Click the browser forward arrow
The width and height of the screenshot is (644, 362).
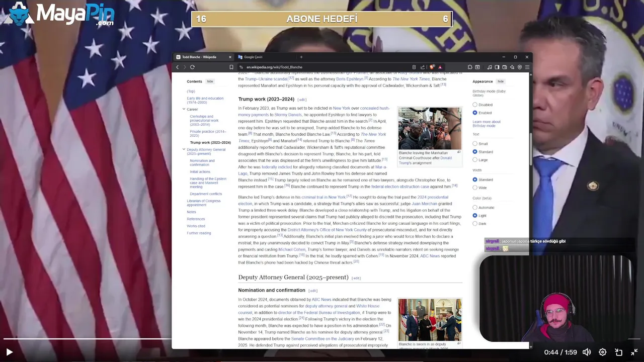click(185, 67)
